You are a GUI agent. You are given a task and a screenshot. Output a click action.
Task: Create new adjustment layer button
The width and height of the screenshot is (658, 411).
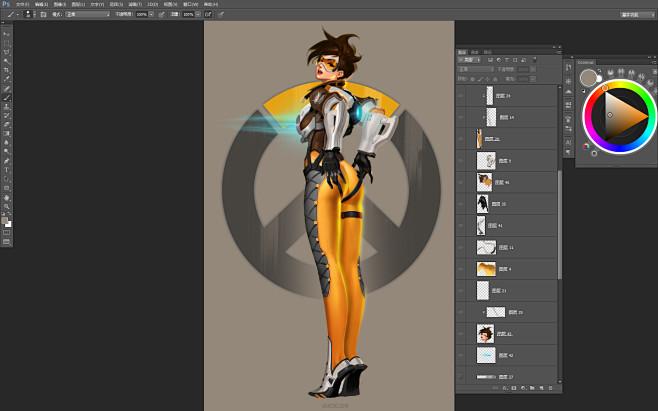[523, 388]
